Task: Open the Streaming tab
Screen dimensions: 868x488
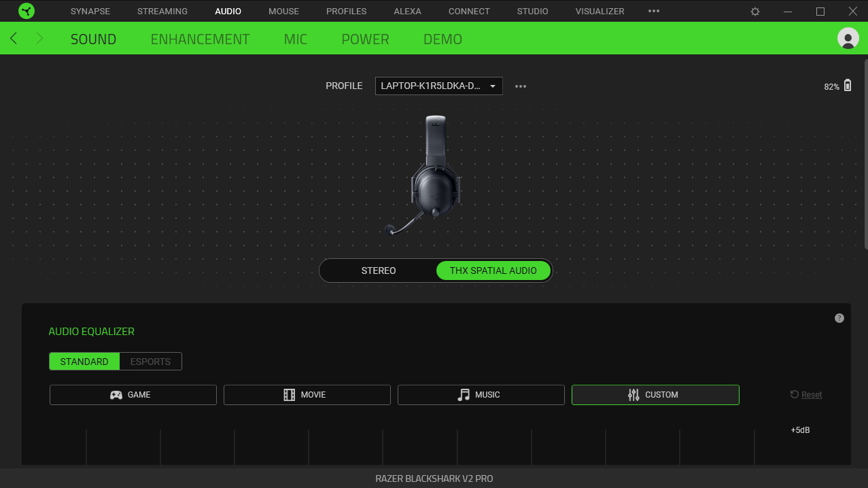Action: [x=162, y=12]
